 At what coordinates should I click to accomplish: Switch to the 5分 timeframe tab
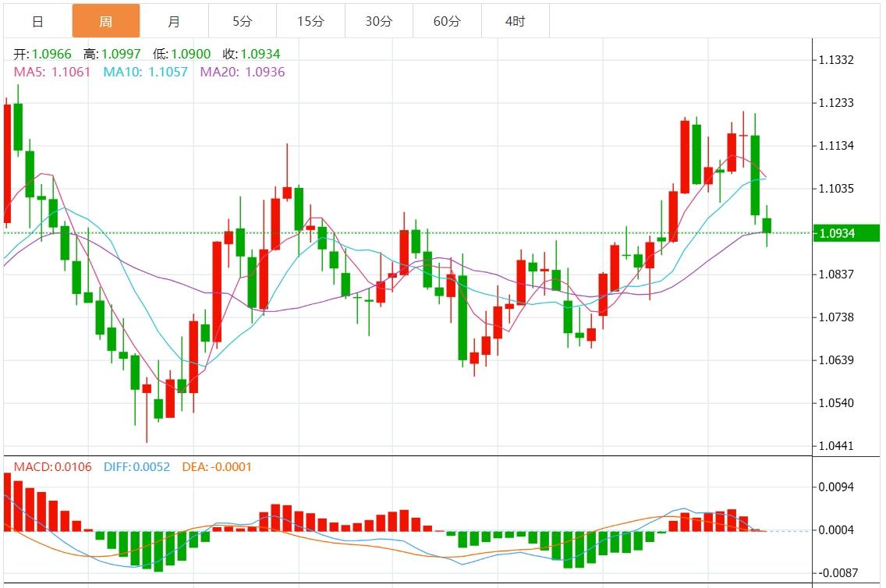tap(242, 21)
